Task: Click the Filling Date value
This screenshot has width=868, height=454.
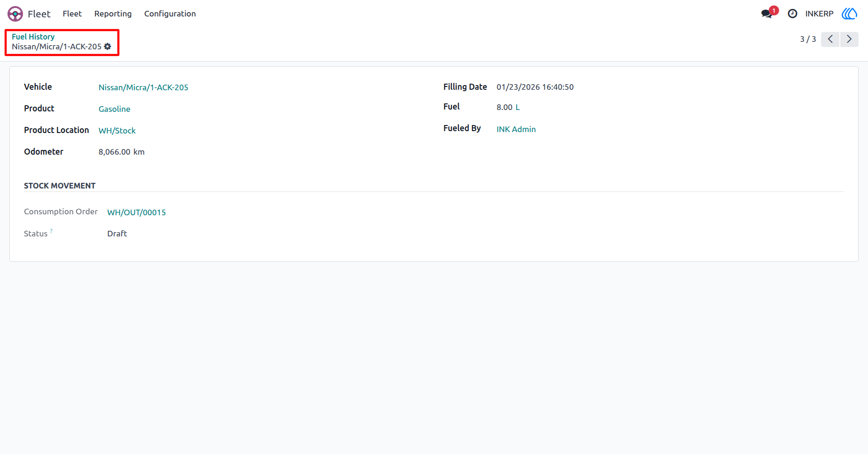Action: 535,87
